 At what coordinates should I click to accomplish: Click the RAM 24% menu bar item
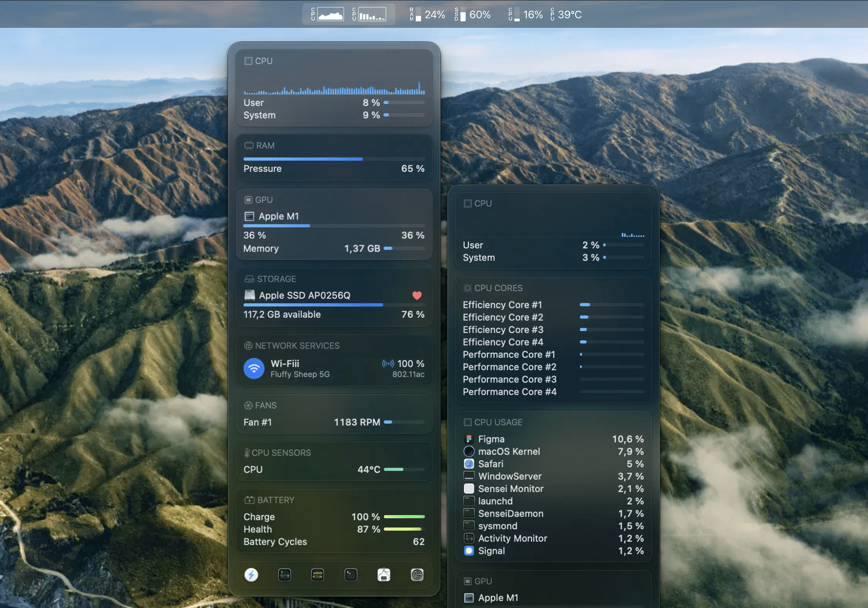pyautogui.click(x=428, y=14)
